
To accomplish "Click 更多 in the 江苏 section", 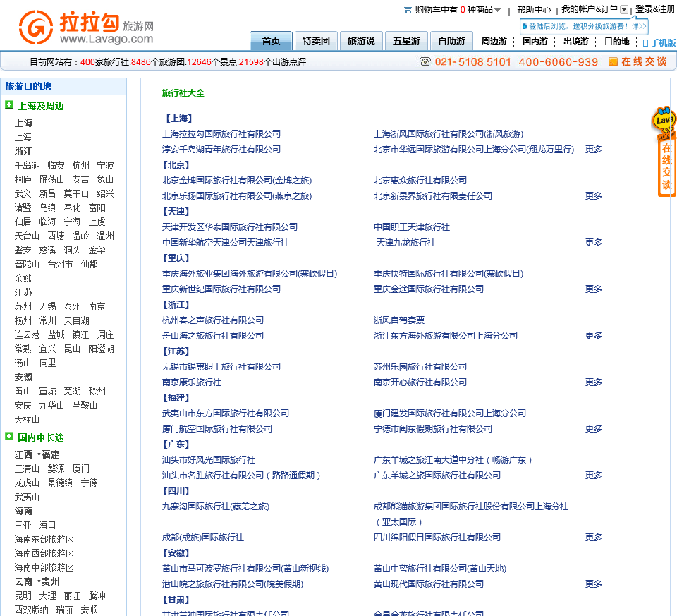I will pyautogui.click(x=594, y=382).
